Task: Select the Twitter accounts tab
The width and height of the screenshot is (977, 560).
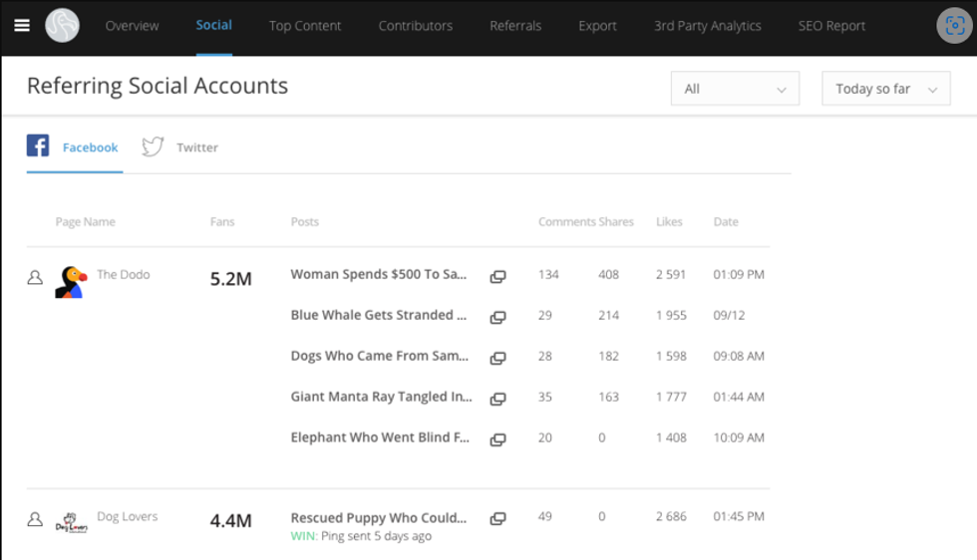Action: tap(196, 147)
